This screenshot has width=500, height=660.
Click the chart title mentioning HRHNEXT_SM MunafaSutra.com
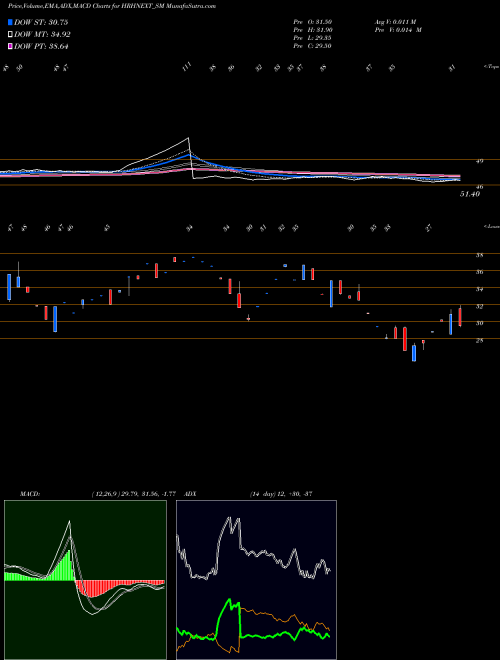(x=112, y=6)
